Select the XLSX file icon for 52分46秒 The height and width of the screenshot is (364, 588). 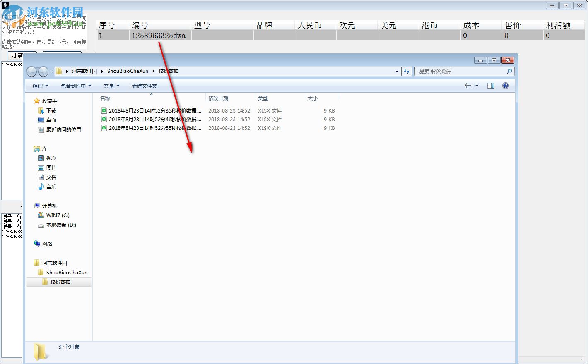104,119
